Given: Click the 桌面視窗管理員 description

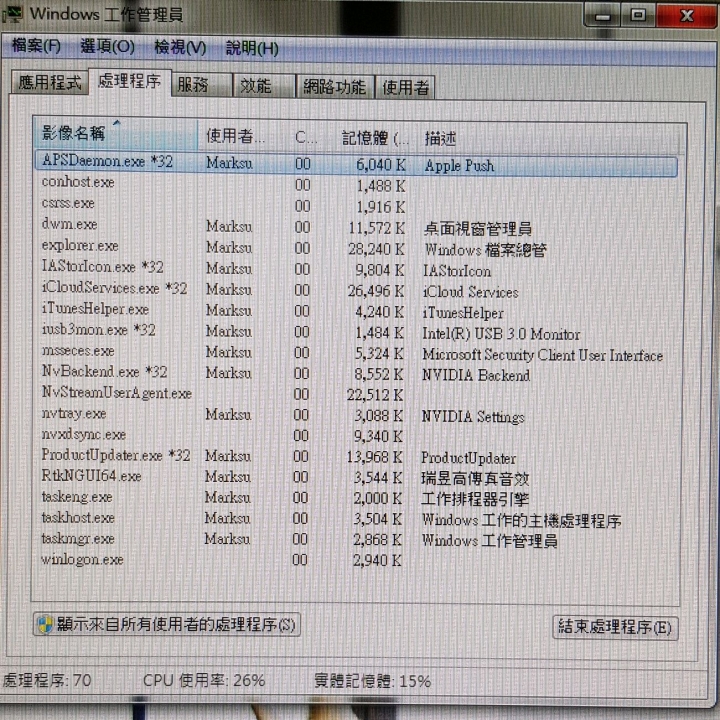Looking at the screenshot, I should pyautogui.click(x=478, y=228).
